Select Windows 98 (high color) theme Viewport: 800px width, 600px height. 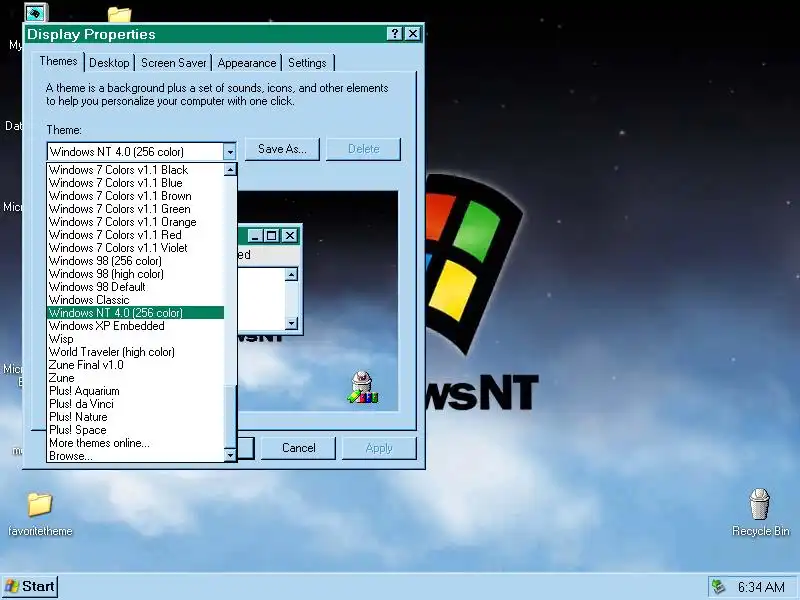(135, 274)
